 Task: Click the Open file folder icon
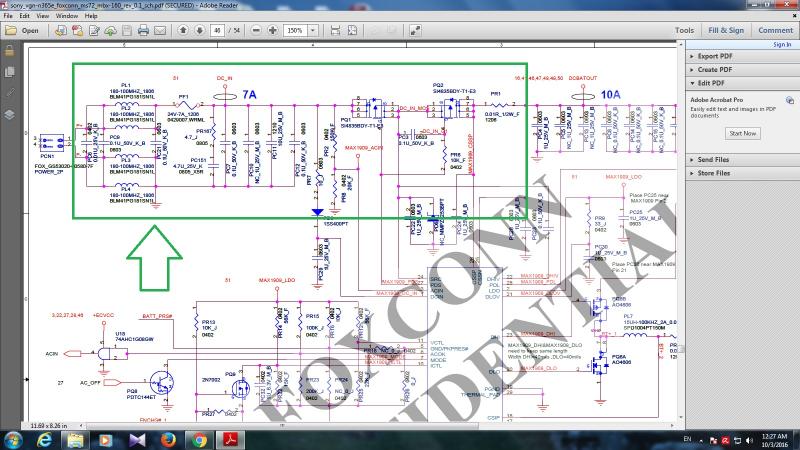11,31
